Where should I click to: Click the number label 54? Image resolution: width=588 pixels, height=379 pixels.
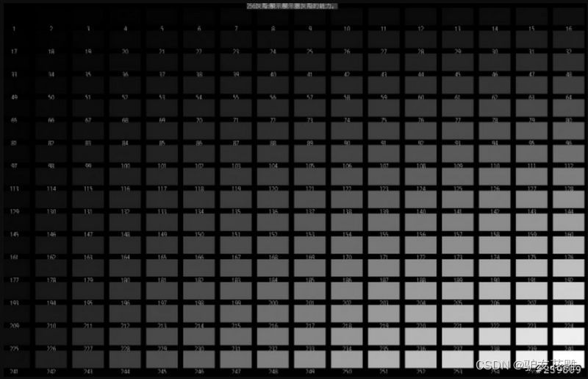(x=199, y=97)
